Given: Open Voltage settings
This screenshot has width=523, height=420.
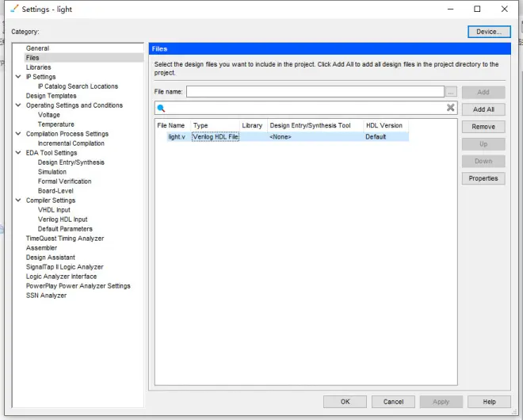Looking at the screenshot, I should (48, 115).
